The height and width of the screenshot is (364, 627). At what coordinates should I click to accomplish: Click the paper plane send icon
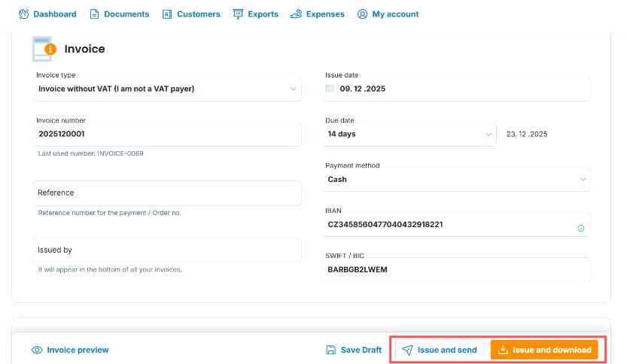pyautogui.click(x=407, y=350)
